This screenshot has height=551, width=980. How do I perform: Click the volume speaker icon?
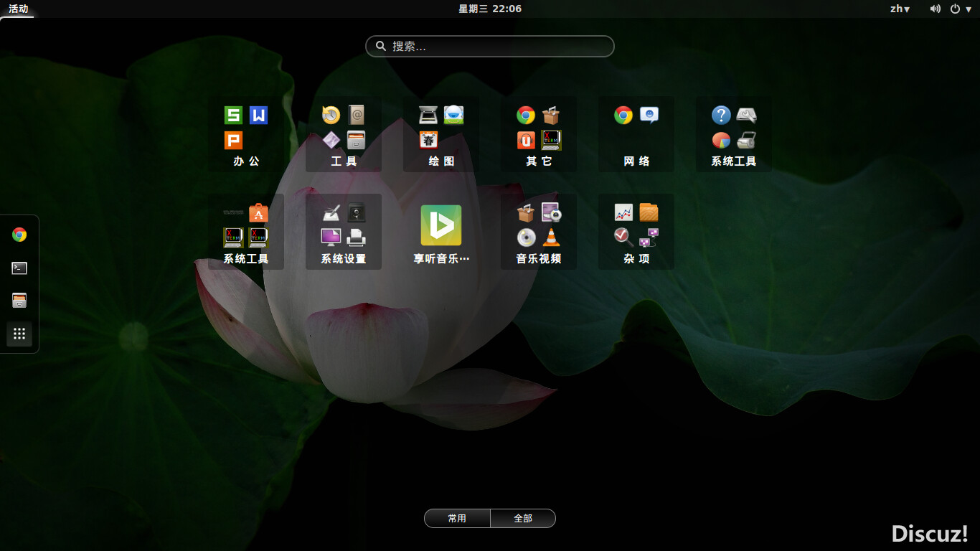click(936, 9)
